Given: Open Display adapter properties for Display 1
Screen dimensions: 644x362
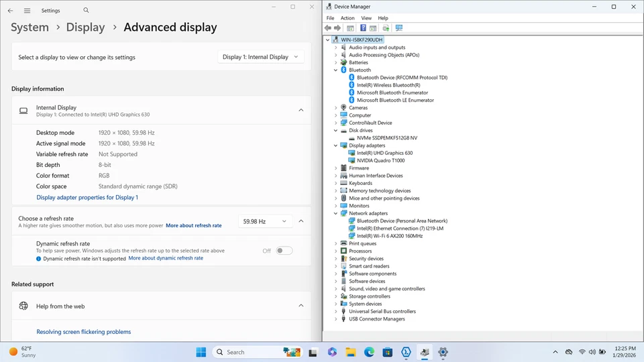Looking at the screenshot, I should [87, 198].
